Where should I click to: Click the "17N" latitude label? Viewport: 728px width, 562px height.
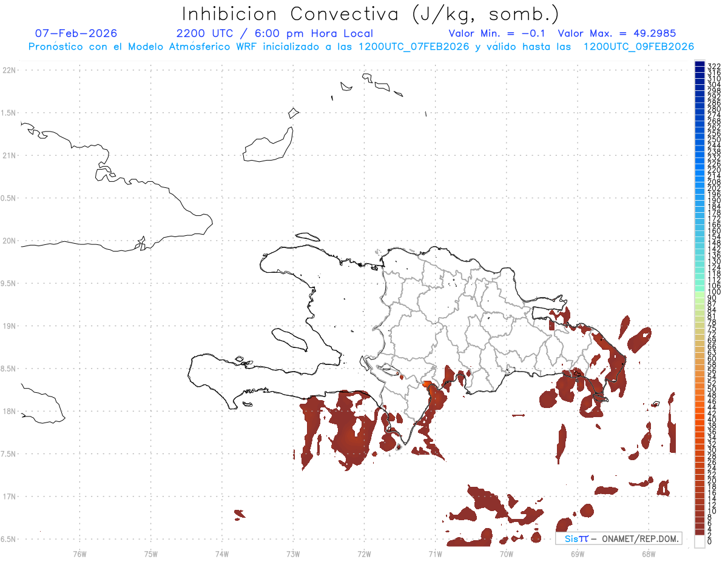[x=8, y=497]
